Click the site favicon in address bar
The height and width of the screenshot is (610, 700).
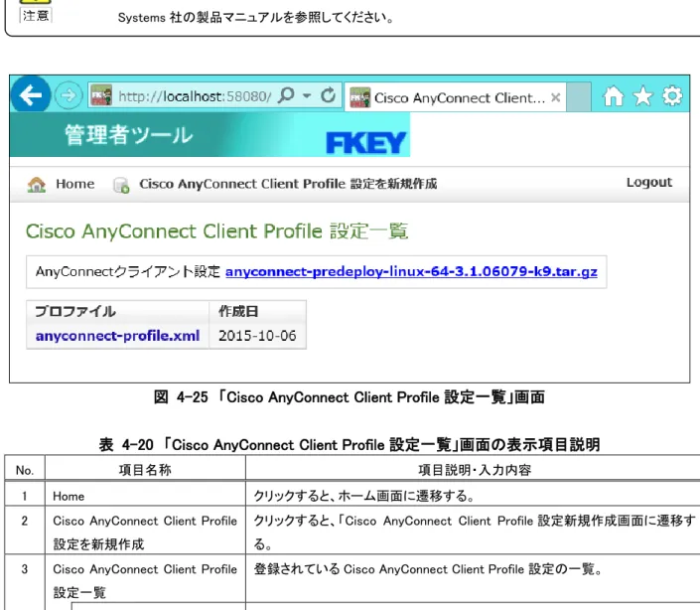tap(101, 96)
